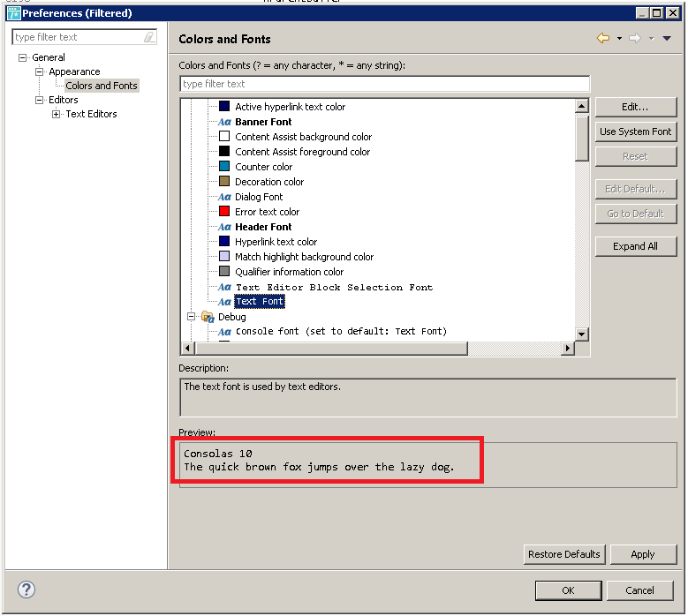Click the Dialog Font Aa icon
Screen dimensions: 688x616
(224, 197)
